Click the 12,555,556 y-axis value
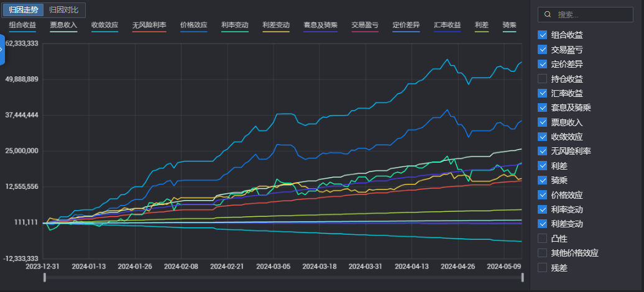Viewport: 644px width, 292px height. click(22, 186)
